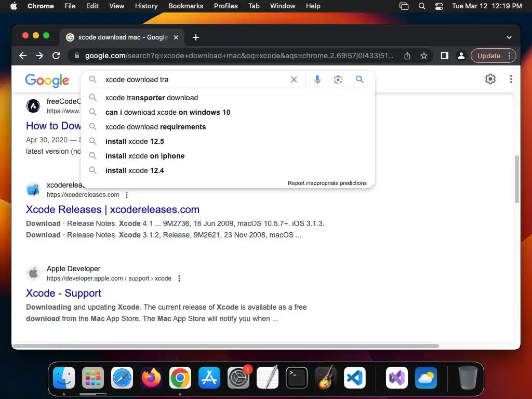Open the Chrome side panel

tap(445, 56)
